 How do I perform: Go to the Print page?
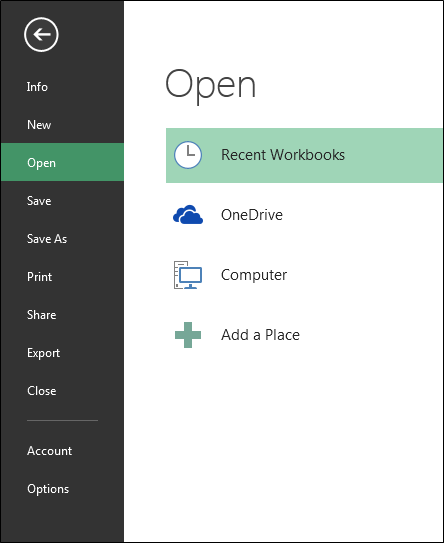39,277
